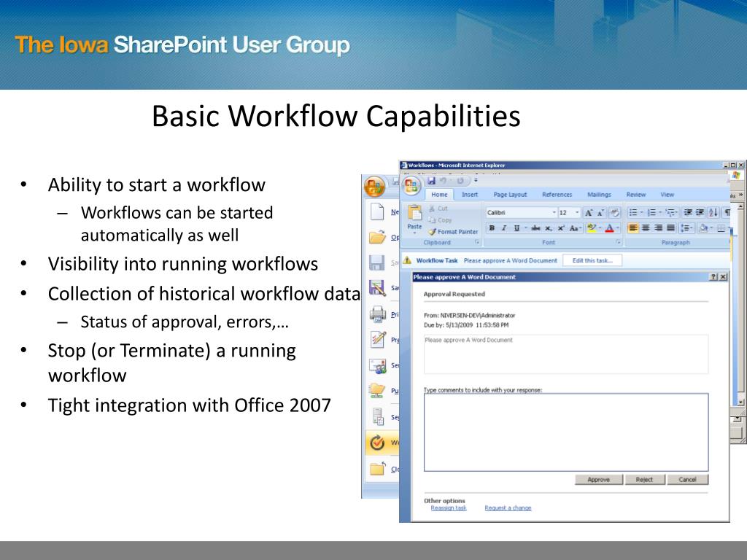Click the Close folder icon in the Office menu

click(377, 469)
